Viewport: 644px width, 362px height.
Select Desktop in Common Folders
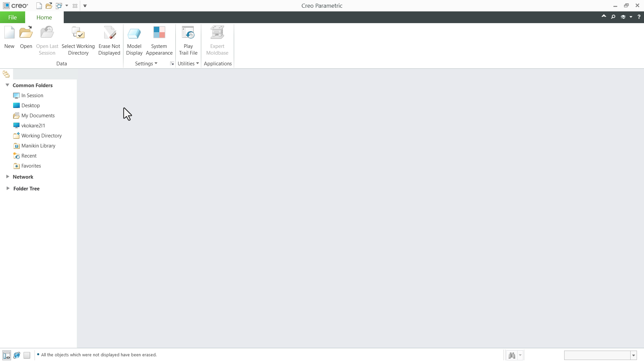(26, 106)
